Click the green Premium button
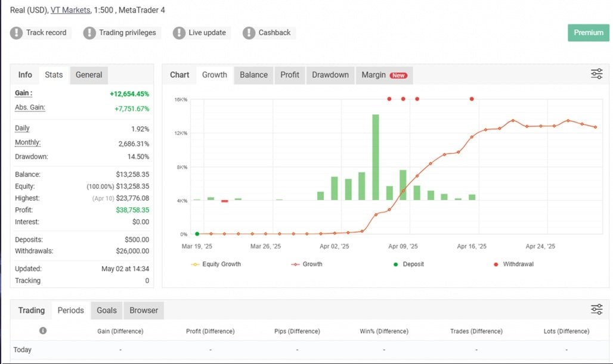This screenshot has height=364, width=613. (x=588, y=33)
